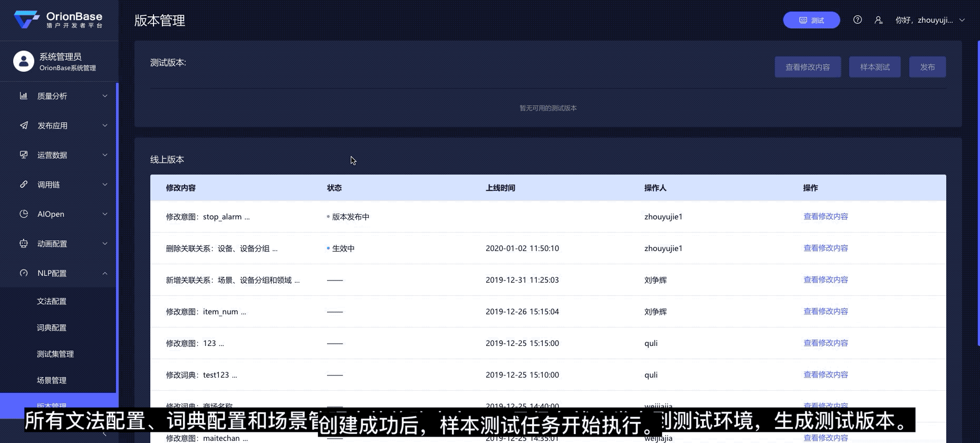Screen dimensions: 980x443
Task: Go to 测试集管理 in sidebar
Action: click(55, 354)
